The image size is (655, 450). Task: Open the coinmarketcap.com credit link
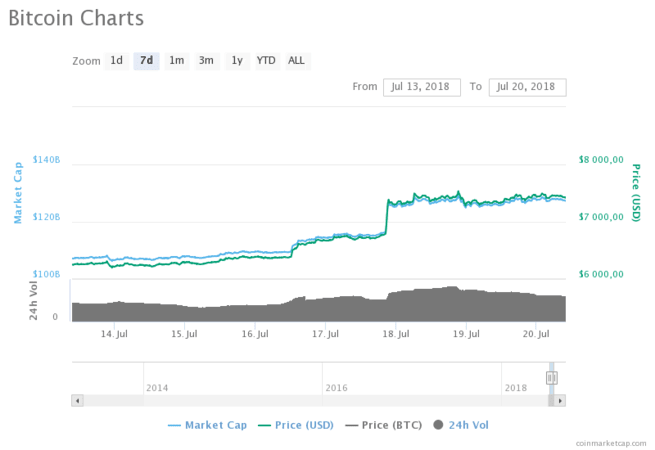click(610, 441)
